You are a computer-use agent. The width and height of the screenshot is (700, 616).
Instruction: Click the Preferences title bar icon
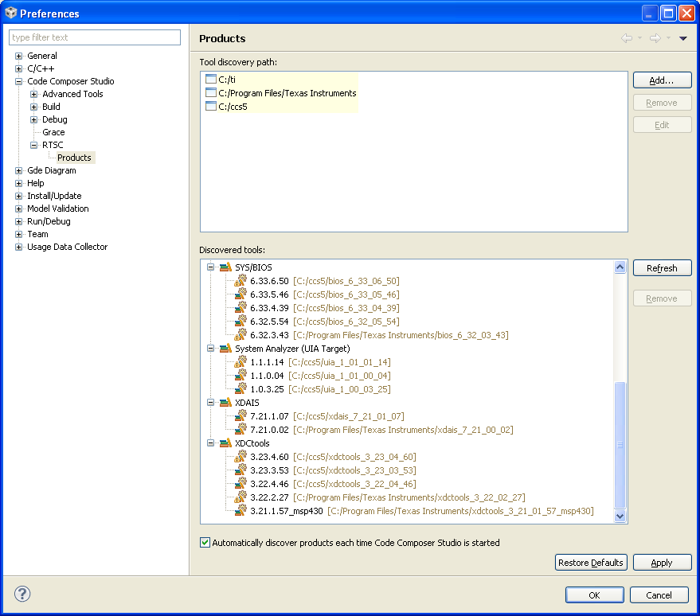point(10,13)
